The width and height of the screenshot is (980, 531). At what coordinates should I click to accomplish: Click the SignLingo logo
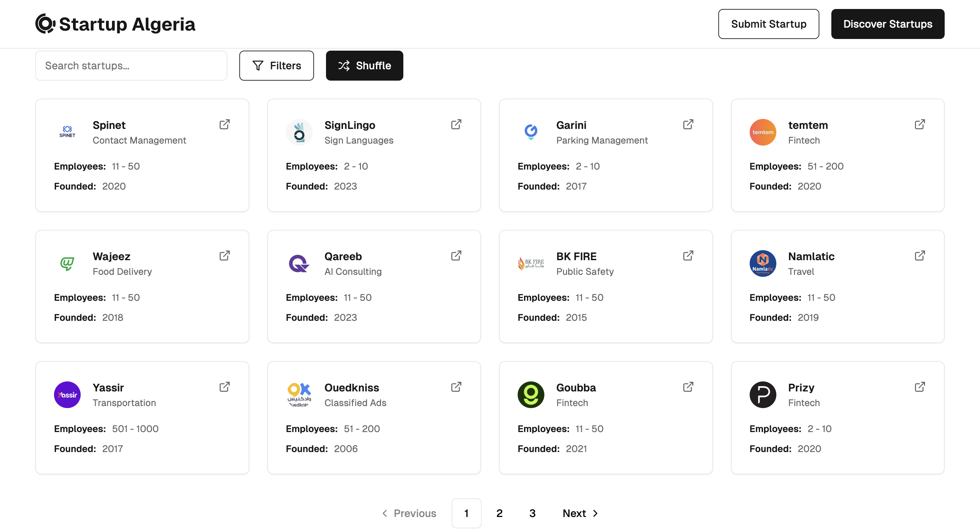(299, 132)
